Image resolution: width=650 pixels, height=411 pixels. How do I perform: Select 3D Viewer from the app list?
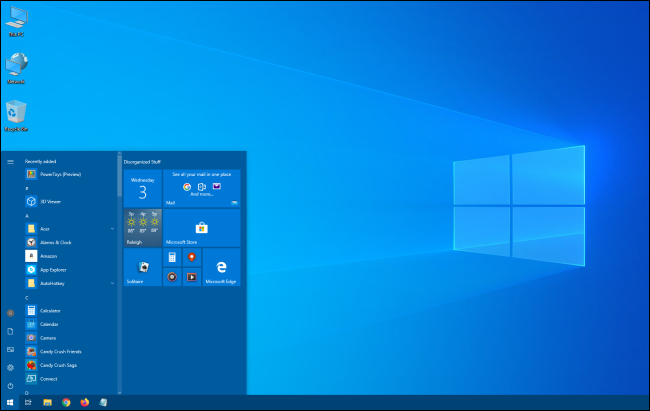click(x=48, y=200)
